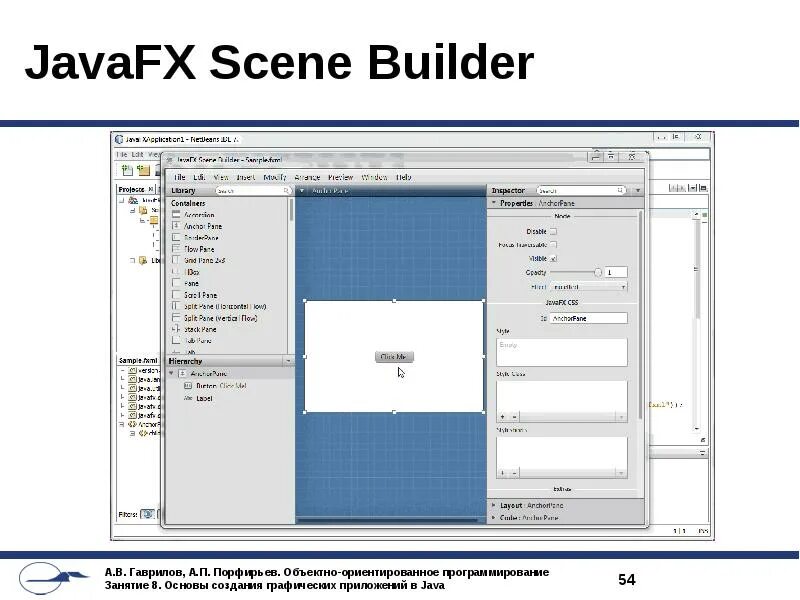Select Split Pane (horizontal flow) icon
The image size is (800, 600).
click(176, 306)
